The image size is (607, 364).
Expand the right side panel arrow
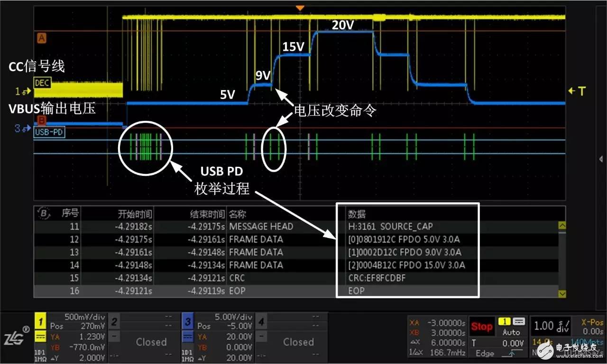601,159
